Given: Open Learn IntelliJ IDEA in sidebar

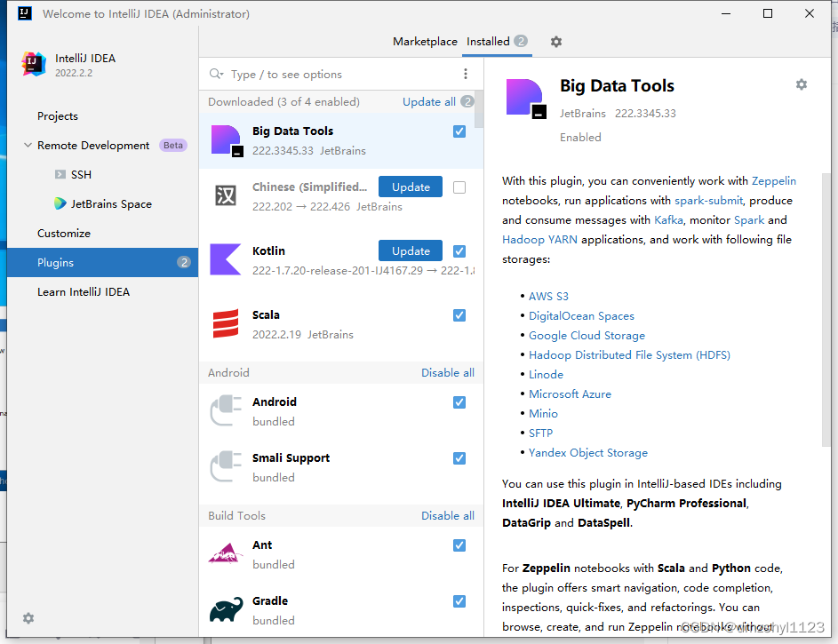Looking at the screenshot, I should pos(102,291).
